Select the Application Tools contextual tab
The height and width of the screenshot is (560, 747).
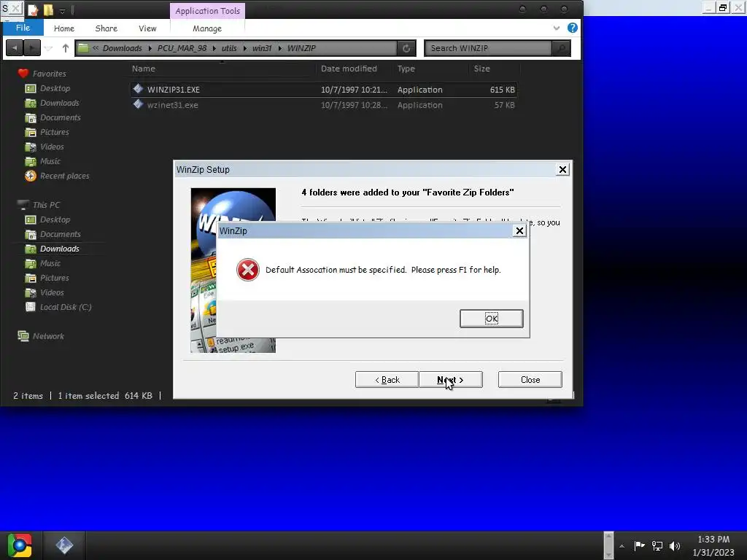[207, 11]
